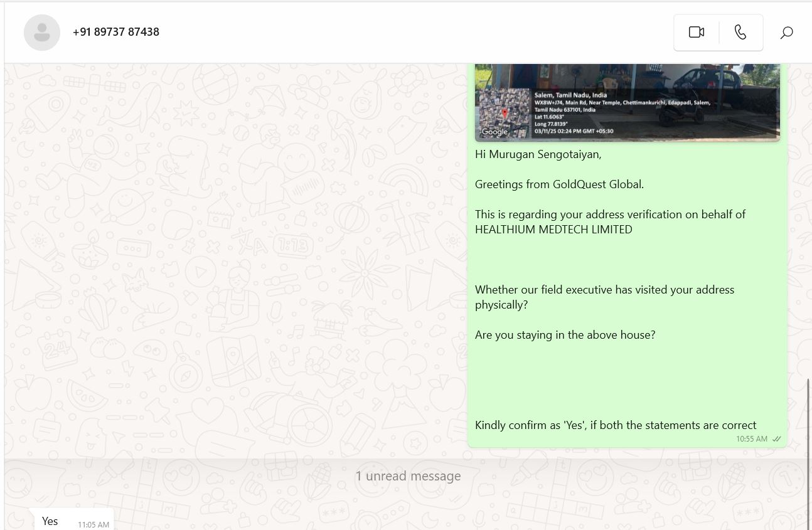Click the 11:05 AM reply timestamp
This screenshot has height=530, width=812.
[93, 524]
